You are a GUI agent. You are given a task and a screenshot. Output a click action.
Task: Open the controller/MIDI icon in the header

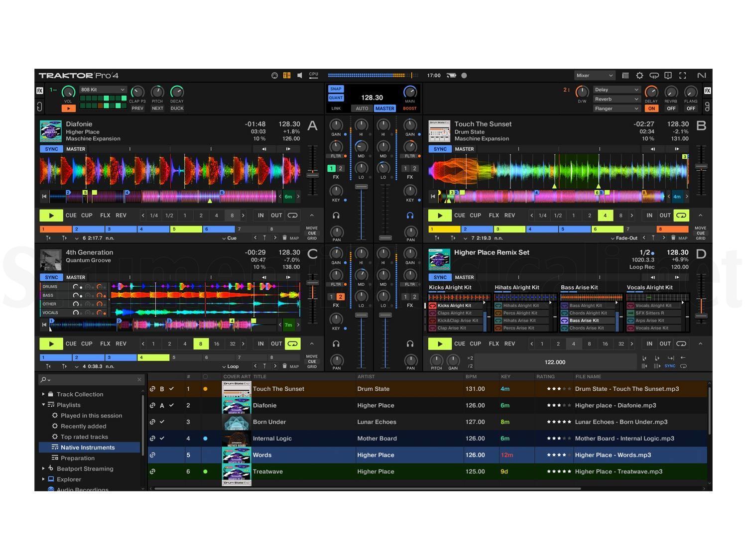click(654, 75)
